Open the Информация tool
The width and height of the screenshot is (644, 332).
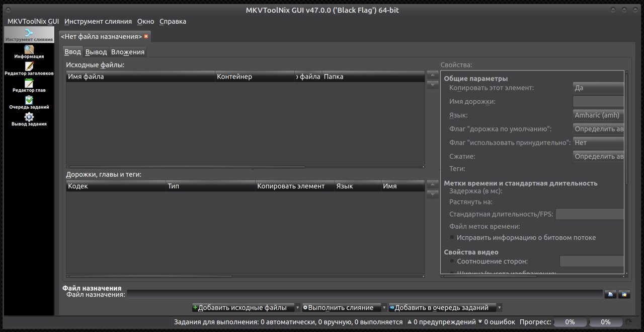coord(29,52)
